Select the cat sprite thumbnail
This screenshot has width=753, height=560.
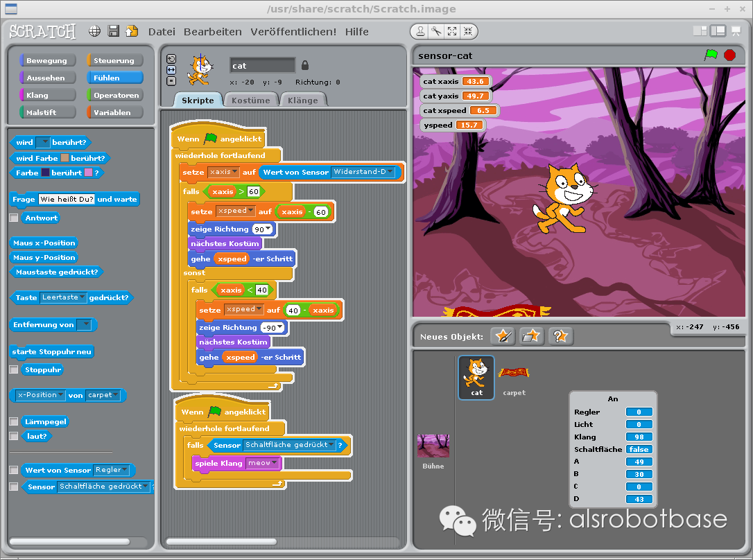point(476,377)
